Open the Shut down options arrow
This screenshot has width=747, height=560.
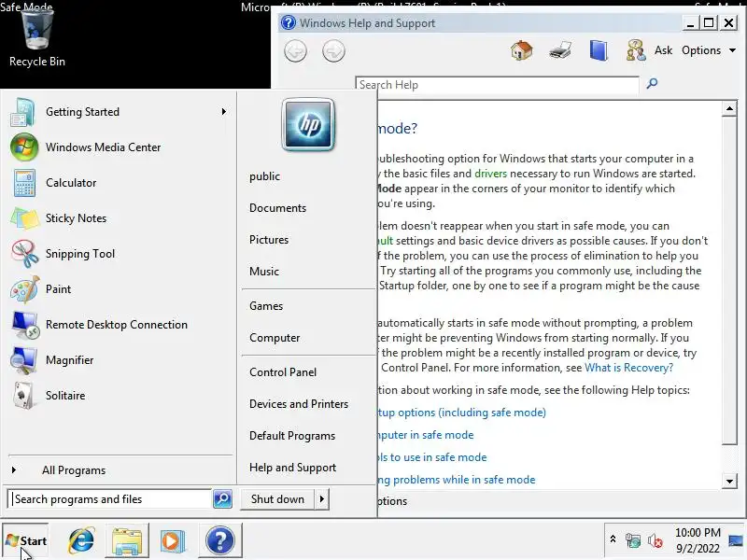[322, 499]
